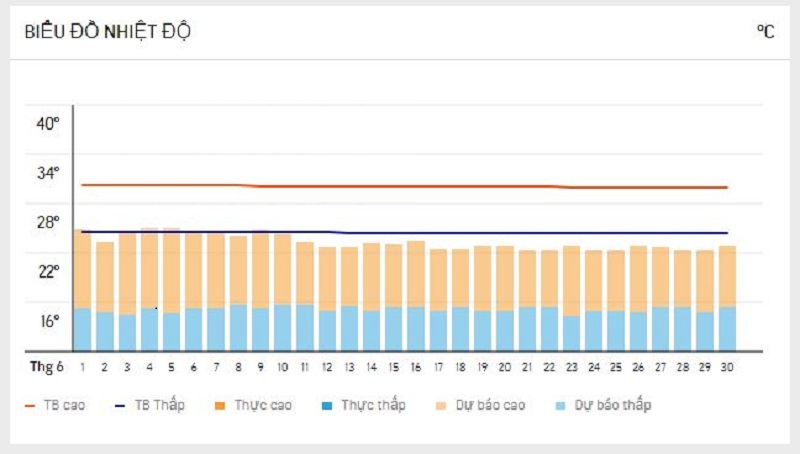Click the 16° axis label
Screen dimensions: 800x454
tap(49, 321)
